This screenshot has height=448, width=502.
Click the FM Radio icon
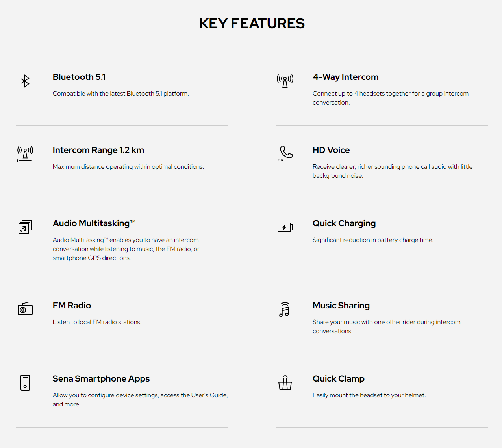pos(25,309)
